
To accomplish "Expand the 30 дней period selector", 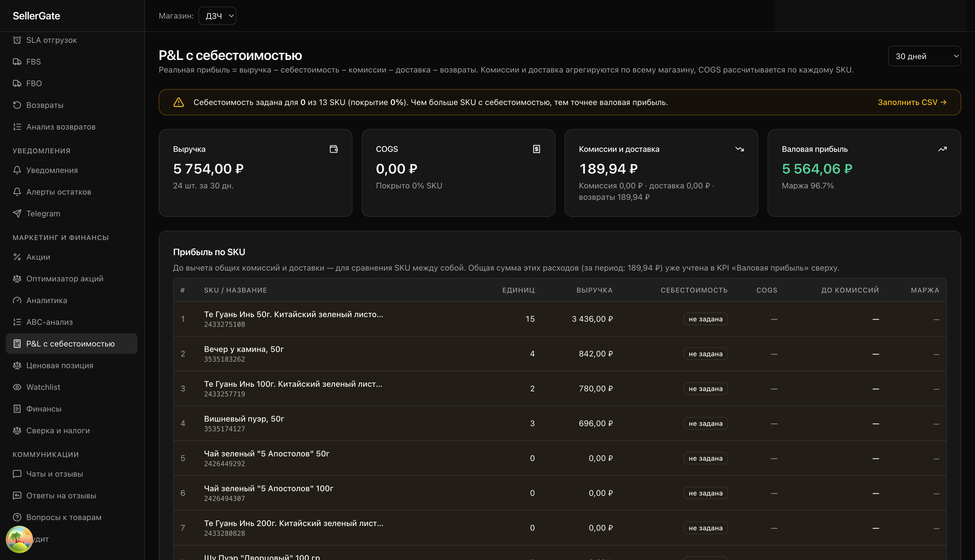I will coord(924,56).
